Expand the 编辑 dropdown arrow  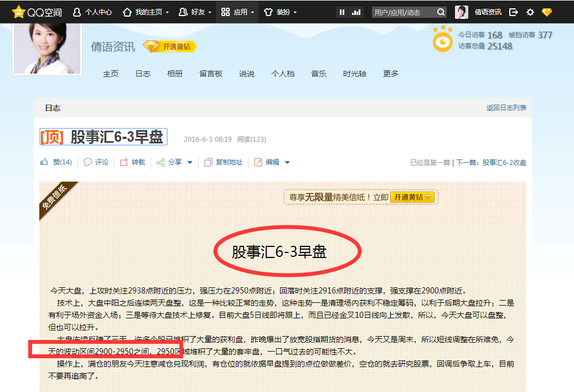[287, 162]
